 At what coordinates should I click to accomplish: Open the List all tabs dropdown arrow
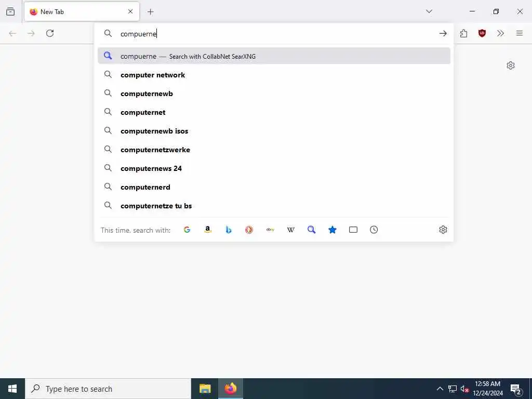click(x=429, y=11)
